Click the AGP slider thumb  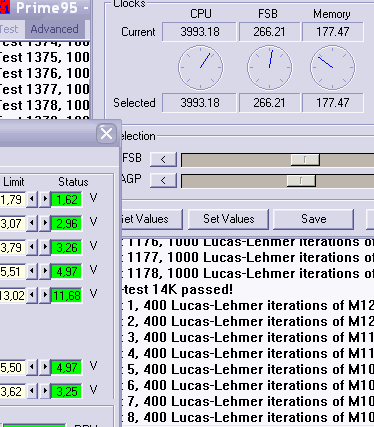[301, 181]
